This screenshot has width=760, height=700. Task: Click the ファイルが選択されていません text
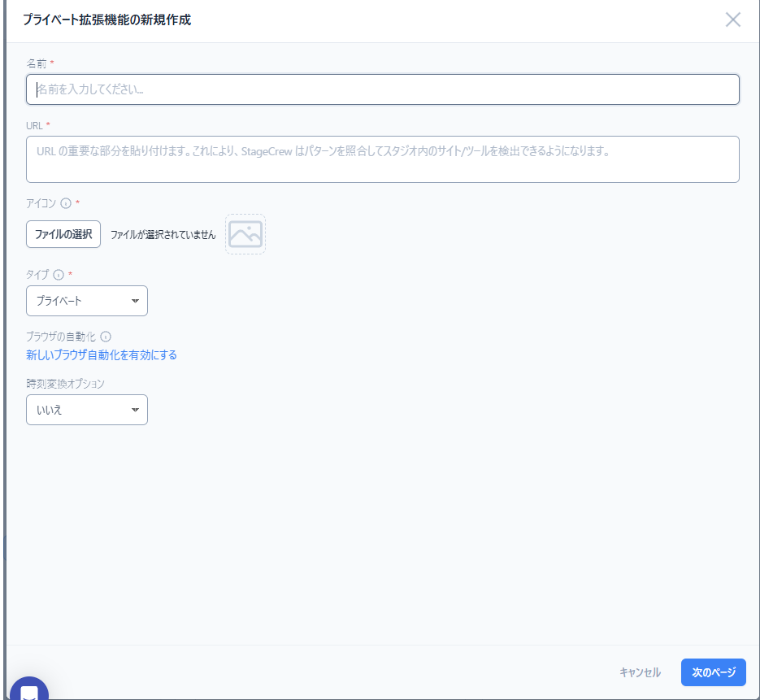[164, 233]
